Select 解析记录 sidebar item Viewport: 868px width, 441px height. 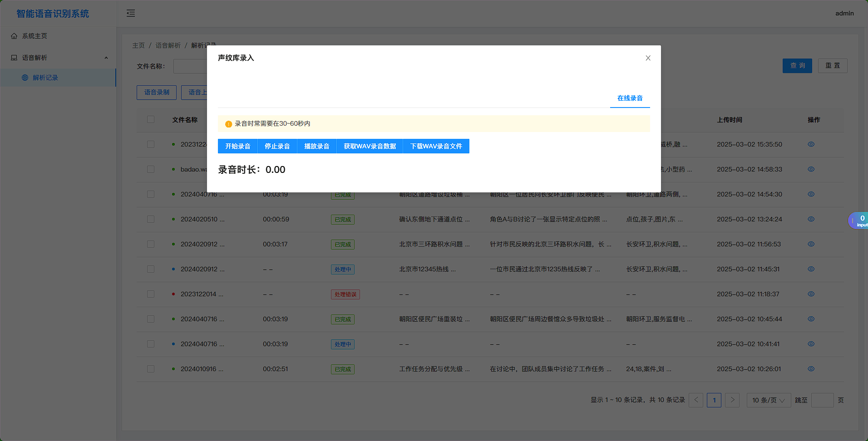point(58,78)
